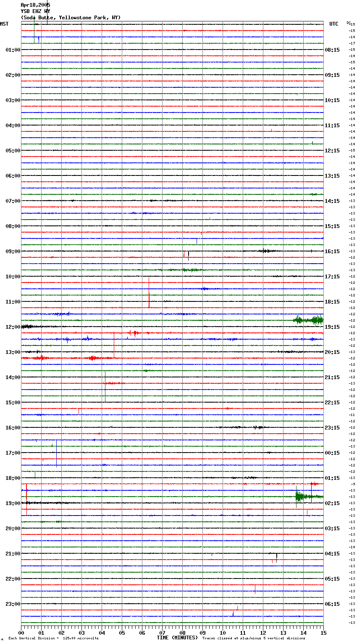
Task: Click the 15:15 UTC time label
Action: (x=332, y=226)
